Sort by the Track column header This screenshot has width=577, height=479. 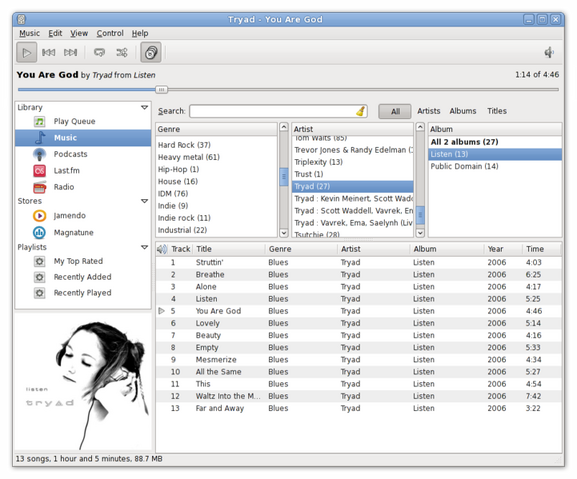[x=181, y=249]
